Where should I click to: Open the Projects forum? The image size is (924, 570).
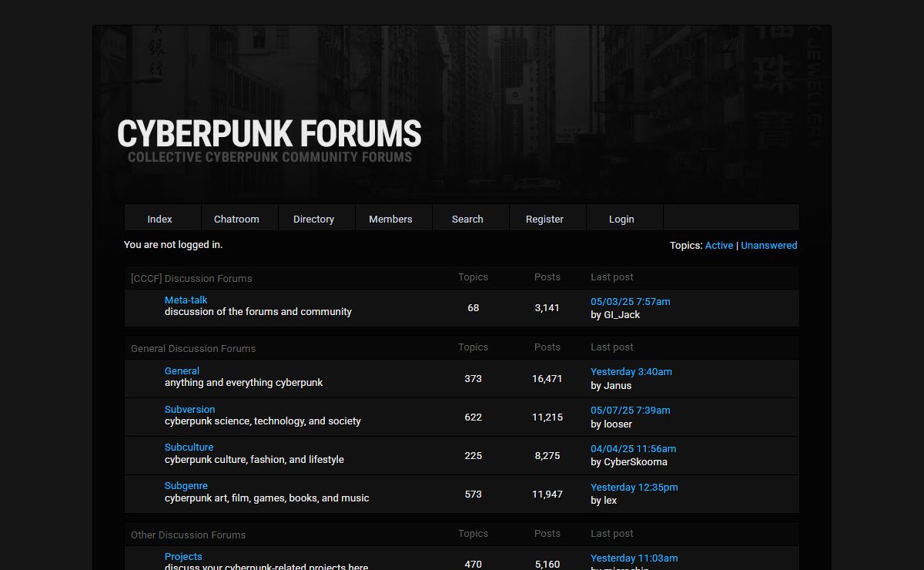[x=183, y=556]
